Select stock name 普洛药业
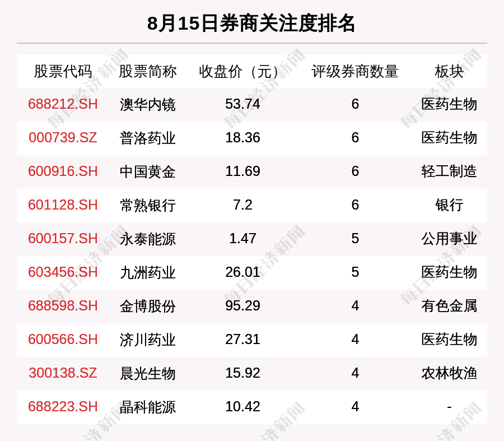The width and height of the screenshot is (504, 441). [147, 138]
